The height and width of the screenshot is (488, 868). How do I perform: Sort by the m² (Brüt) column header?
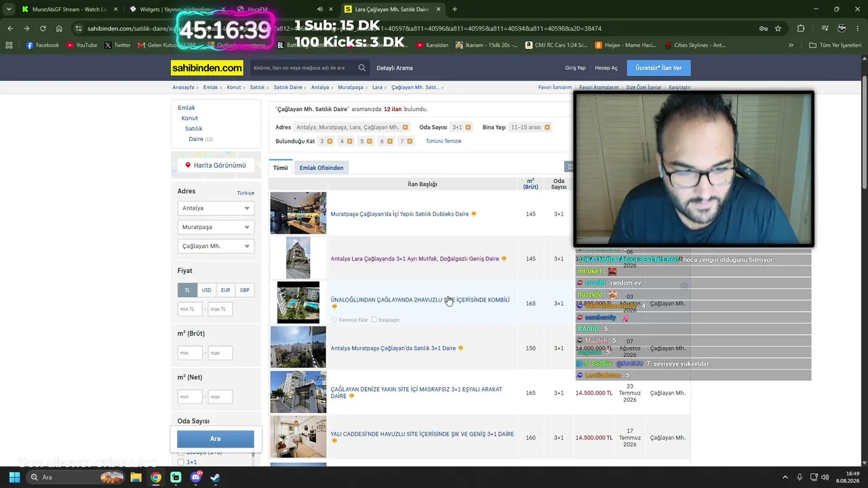[x=530, y=184]
